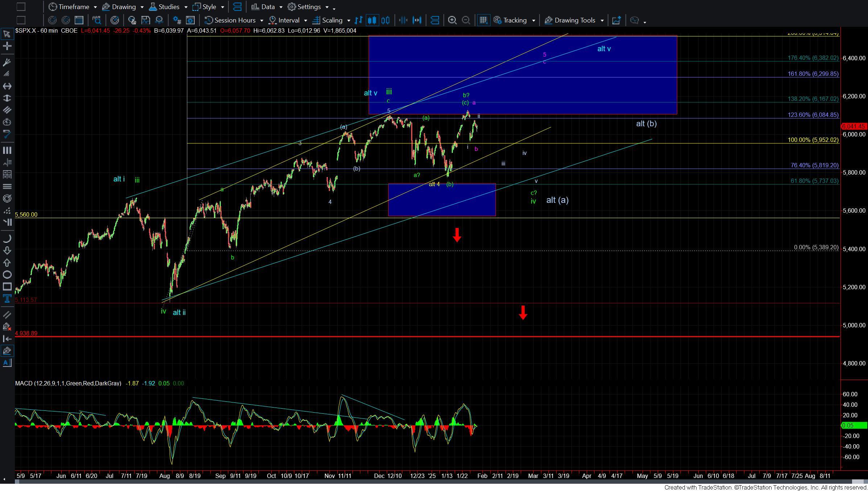Select the rectangle drawing tool
The image size is (868, 491).
tap(7, 287)
